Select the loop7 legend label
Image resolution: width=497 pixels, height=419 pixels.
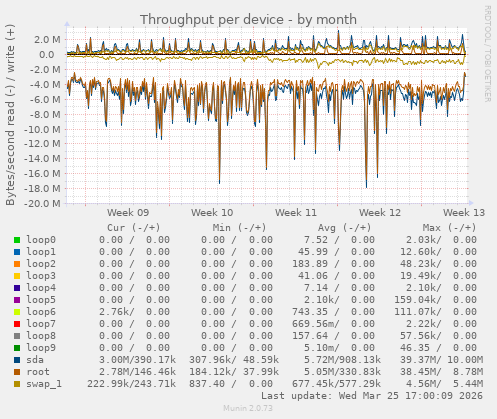[x=41, y=324]
